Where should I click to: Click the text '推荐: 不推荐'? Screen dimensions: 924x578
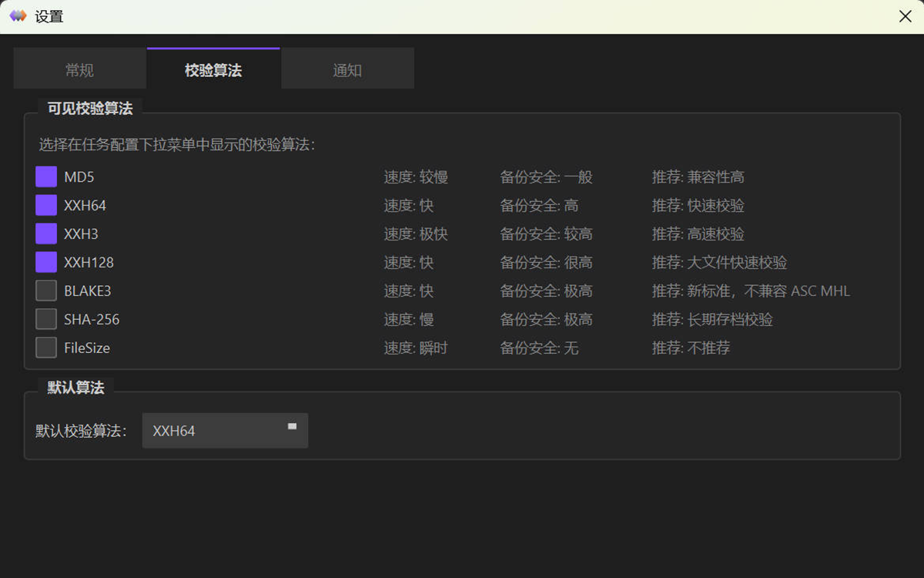click(691, 348)
